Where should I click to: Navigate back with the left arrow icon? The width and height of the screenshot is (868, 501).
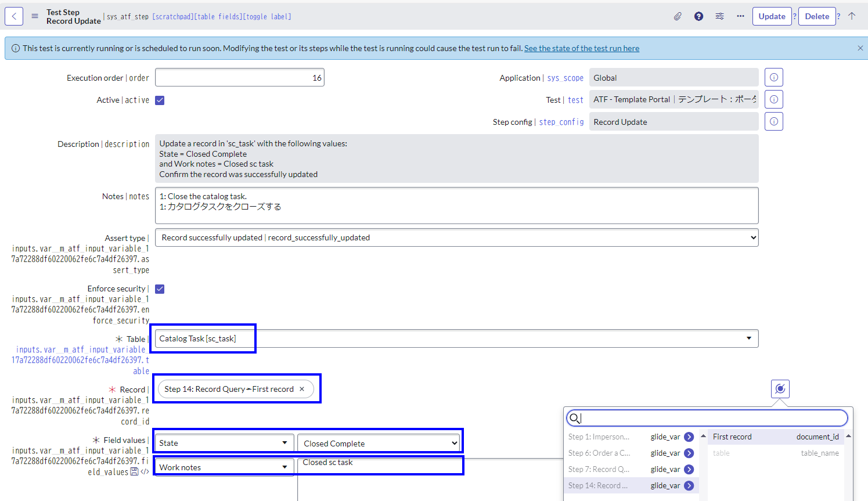(x=13, y=16)
